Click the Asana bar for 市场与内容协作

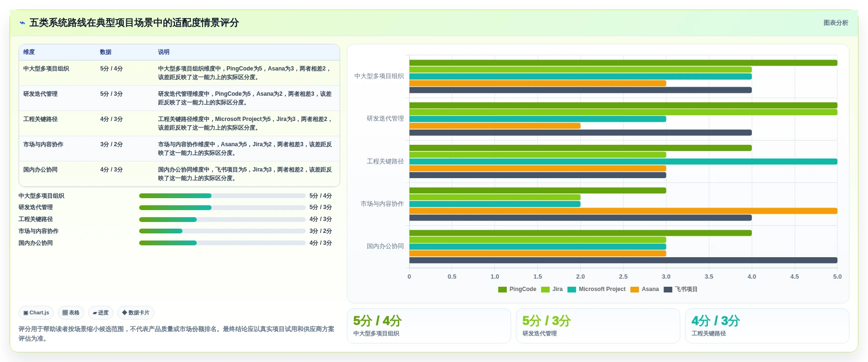tap(623, 211)
